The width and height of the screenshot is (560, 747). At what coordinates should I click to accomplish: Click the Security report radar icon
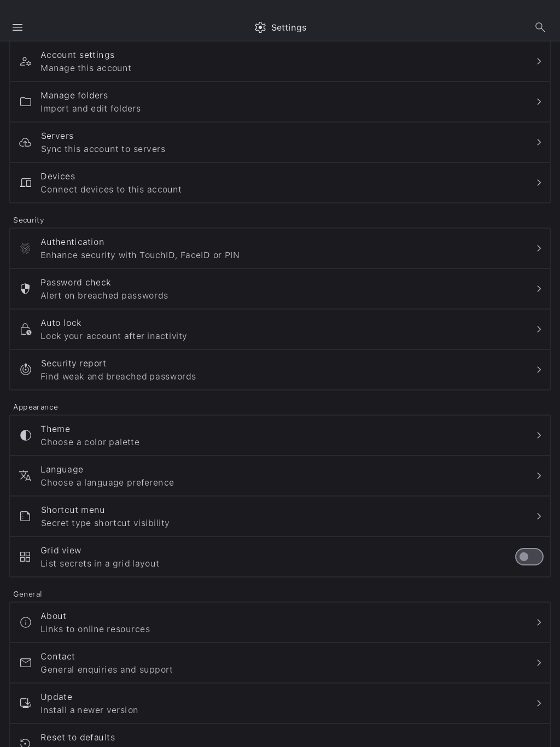pos(25,370)
